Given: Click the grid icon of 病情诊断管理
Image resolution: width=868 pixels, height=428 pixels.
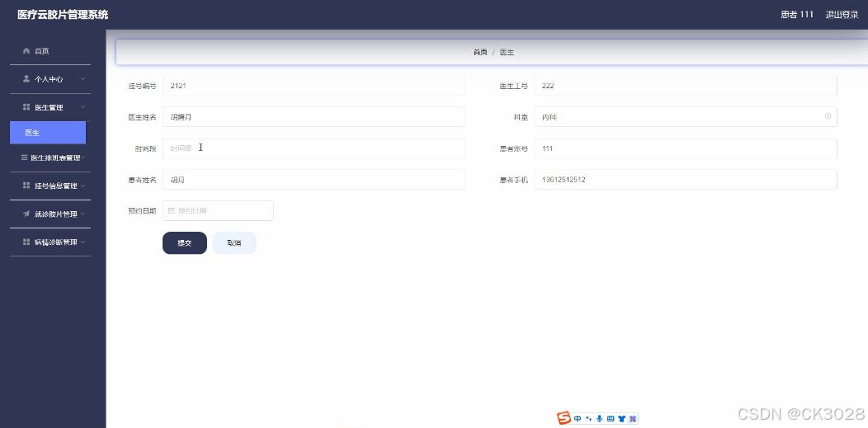Looking at the screenshot, I should 26,242.
